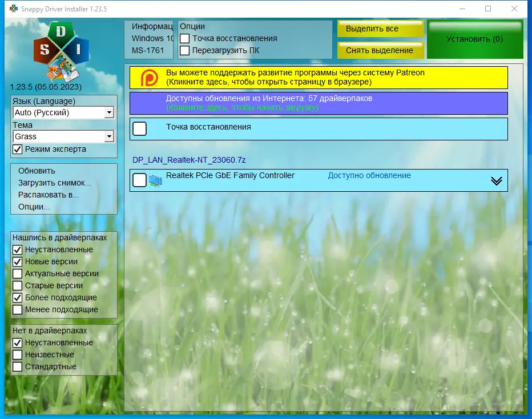Click the Доступно обновление status text

(x=369, y=175)
